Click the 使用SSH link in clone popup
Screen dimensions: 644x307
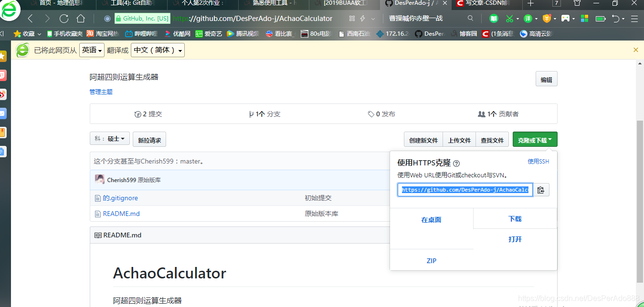tap(538, 162)
